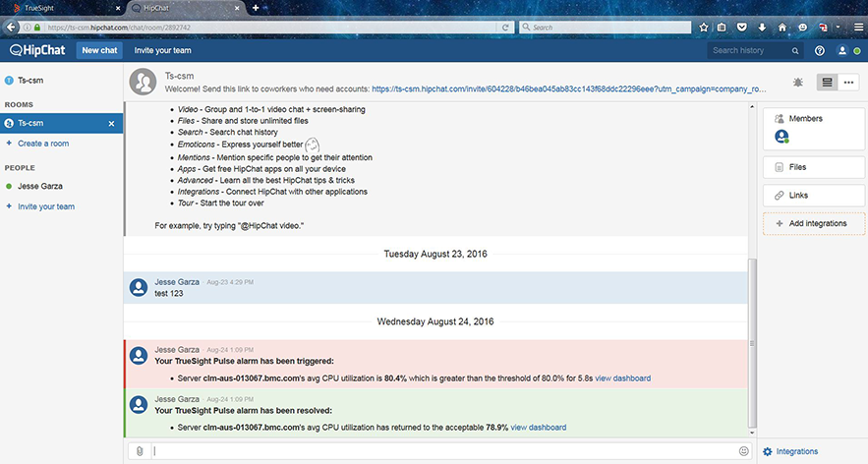
Task: Click view dashboard in resolved alarm
Action: (538, 428)
